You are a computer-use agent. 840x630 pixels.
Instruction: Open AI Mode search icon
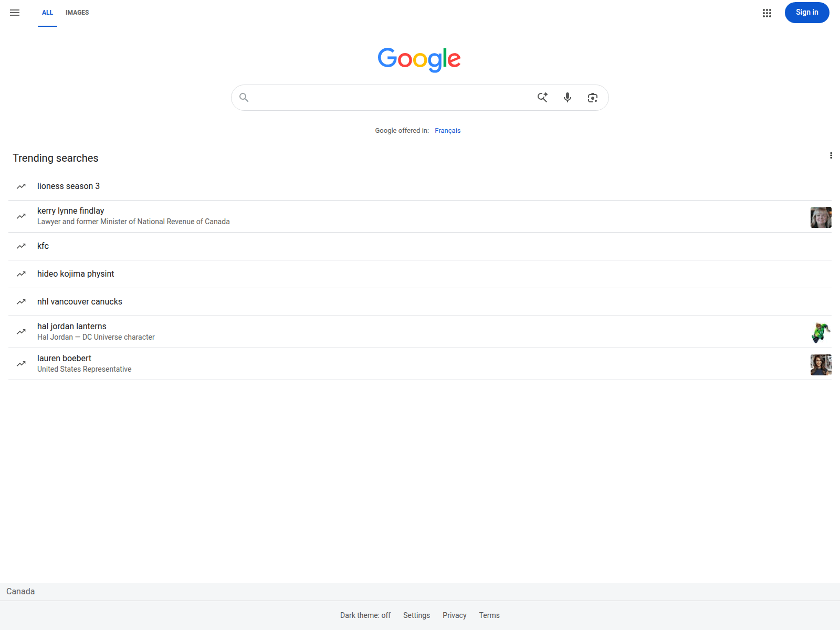542,98
